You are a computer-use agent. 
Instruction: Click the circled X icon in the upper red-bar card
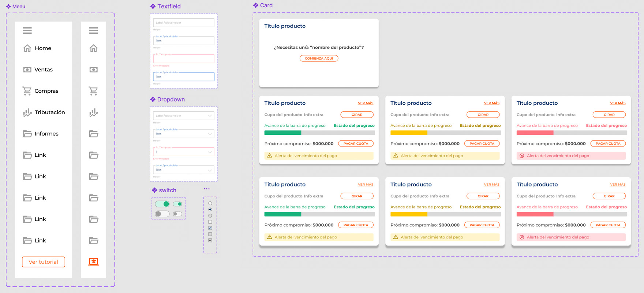[522, 156]
